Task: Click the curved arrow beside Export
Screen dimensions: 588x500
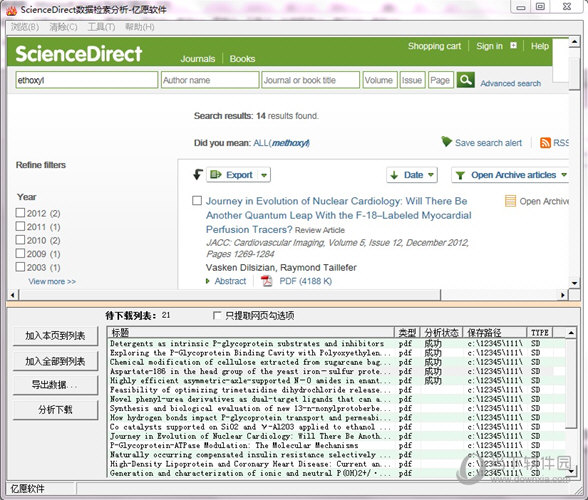Action: (198, 174)
